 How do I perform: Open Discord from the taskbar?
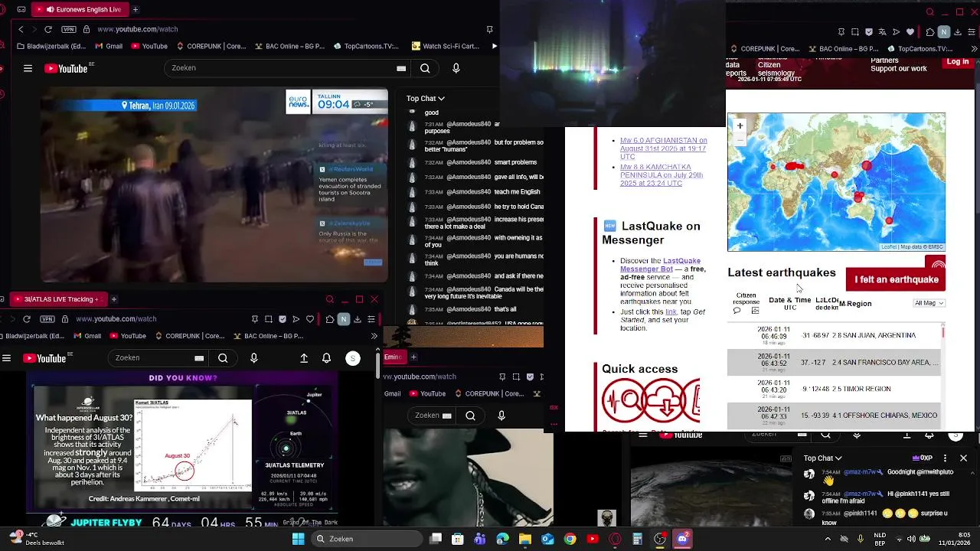tap(682, 539)
